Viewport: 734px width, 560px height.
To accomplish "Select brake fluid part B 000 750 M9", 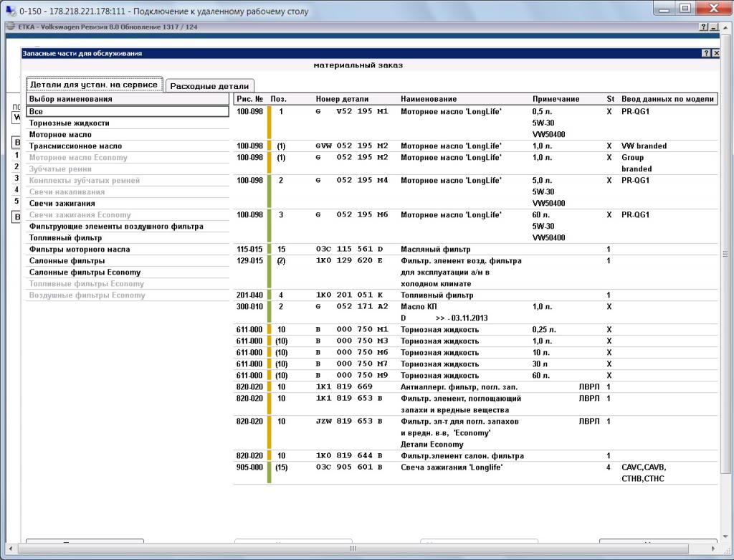I will pyautogui.click(x=351, y=376).
